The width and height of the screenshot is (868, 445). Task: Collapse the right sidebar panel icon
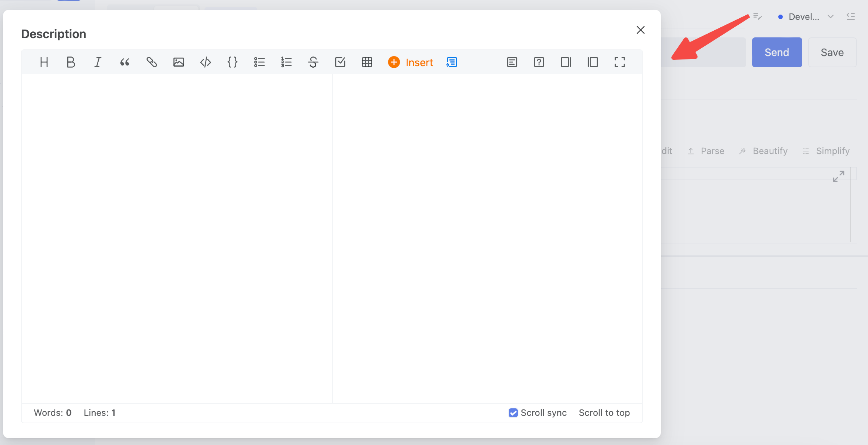[851, 16]
